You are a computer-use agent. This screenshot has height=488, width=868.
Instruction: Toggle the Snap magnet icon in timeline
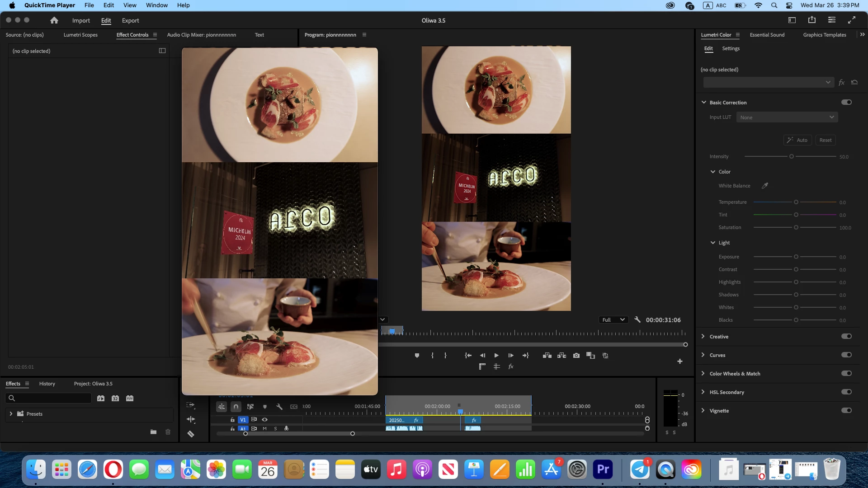(236, 407)
